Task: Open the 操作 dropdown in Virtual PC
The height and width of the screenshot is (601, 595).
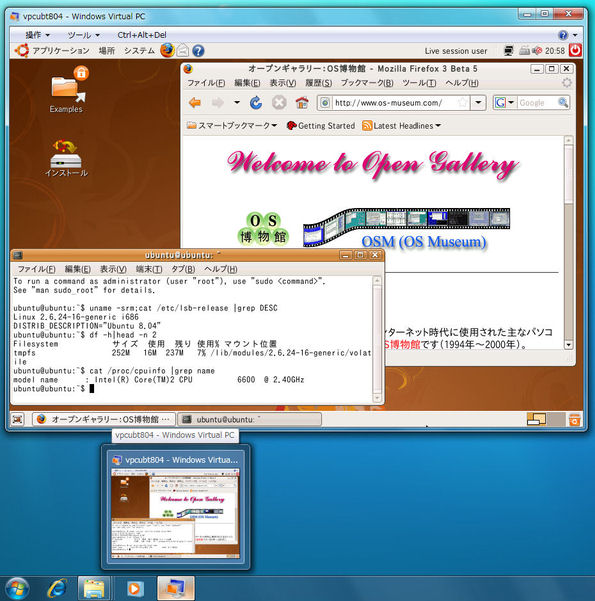Action: click(38, 35)
